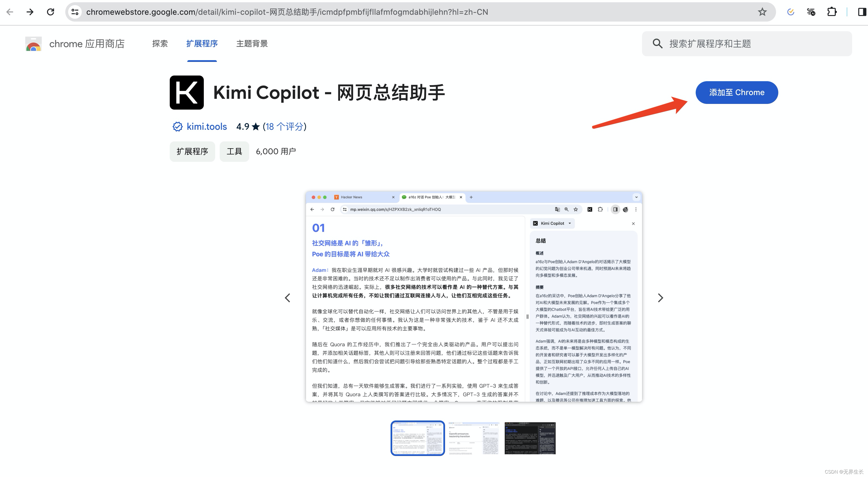Click the 6,000 用户 user count text
868x477 pixels.
click(x=276, y=151)
